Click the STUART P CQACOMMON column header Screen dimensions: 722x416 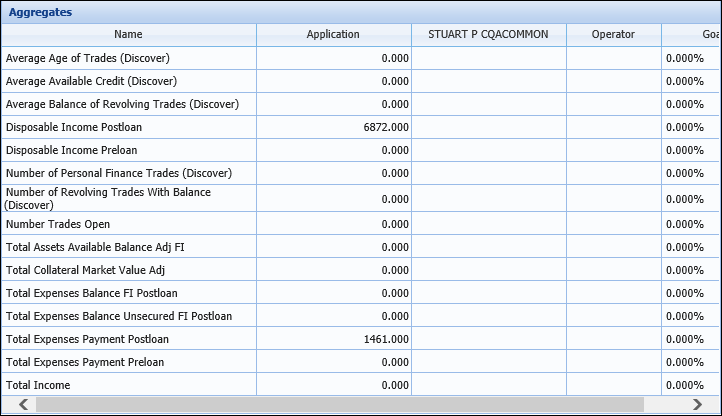[489, 35]
